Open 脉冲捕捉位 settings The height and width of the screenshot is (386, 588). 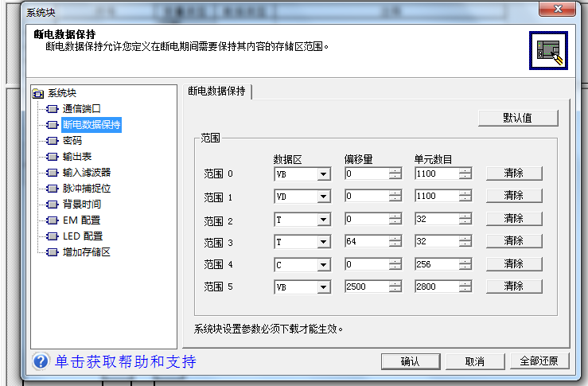[86, 189]
